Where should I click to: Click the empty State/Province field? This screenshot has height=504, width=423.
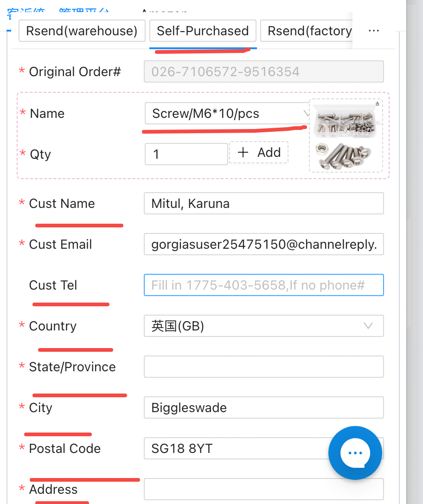point(263,367)
